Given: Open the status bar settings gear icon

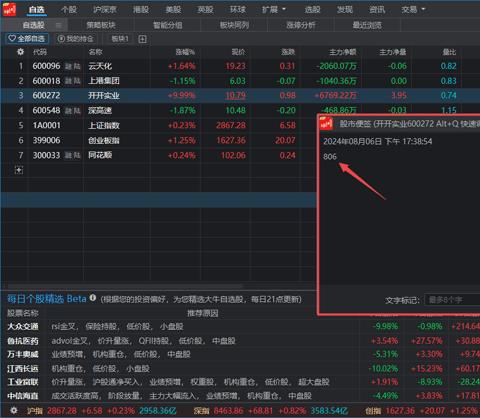Looking at the screenshot, I should pos(14,410).
